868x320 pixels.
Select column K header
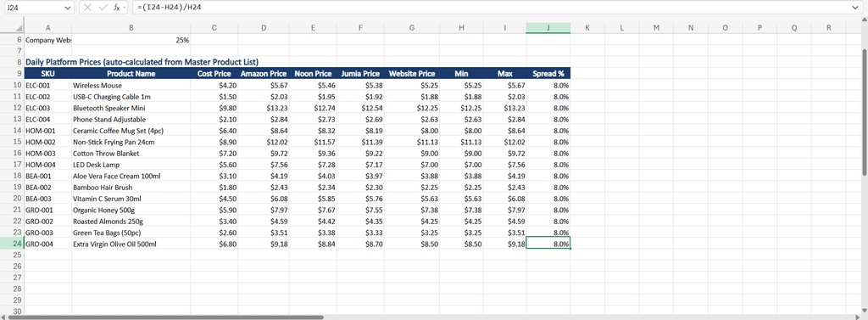(587, 28)
